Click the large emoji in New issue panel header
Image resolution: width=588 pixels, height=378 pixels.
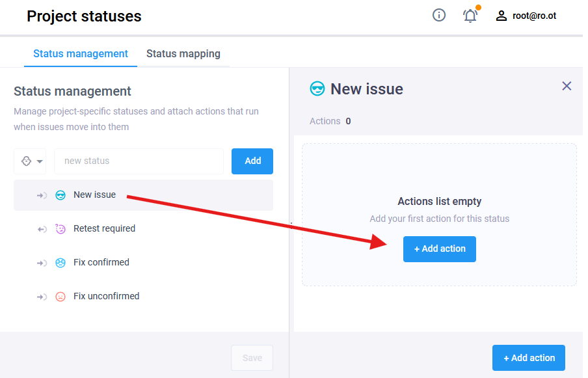(317, 89)
